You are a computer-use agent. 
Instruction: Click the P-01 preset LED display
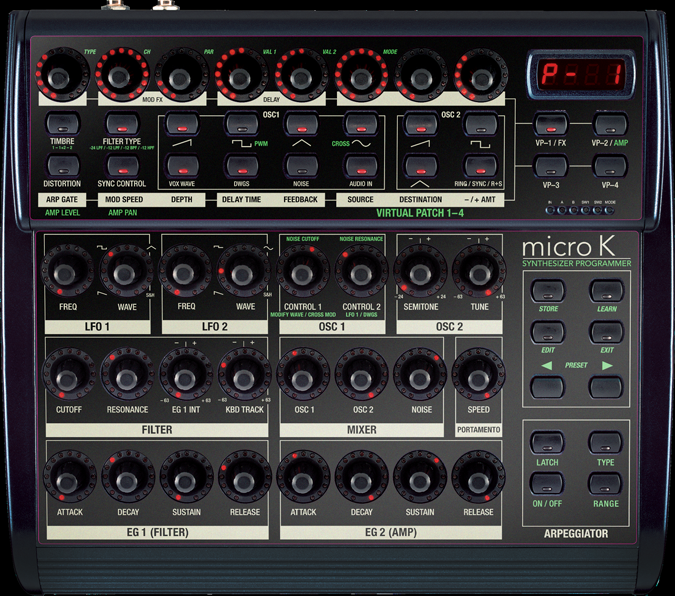tap(580, 73)
